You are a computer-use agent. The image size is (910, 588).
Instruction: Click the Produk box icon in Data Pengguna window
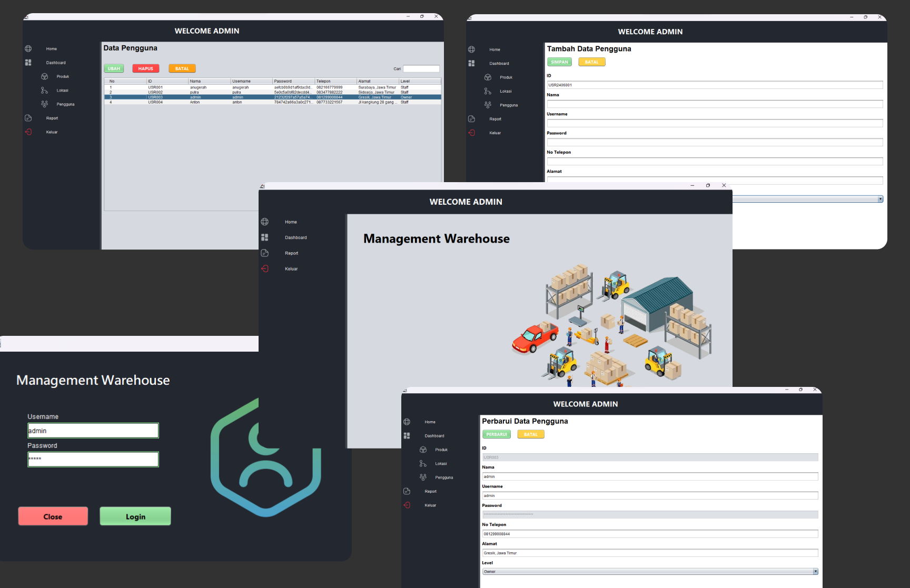pyautogui.click(x=45, y=76)
